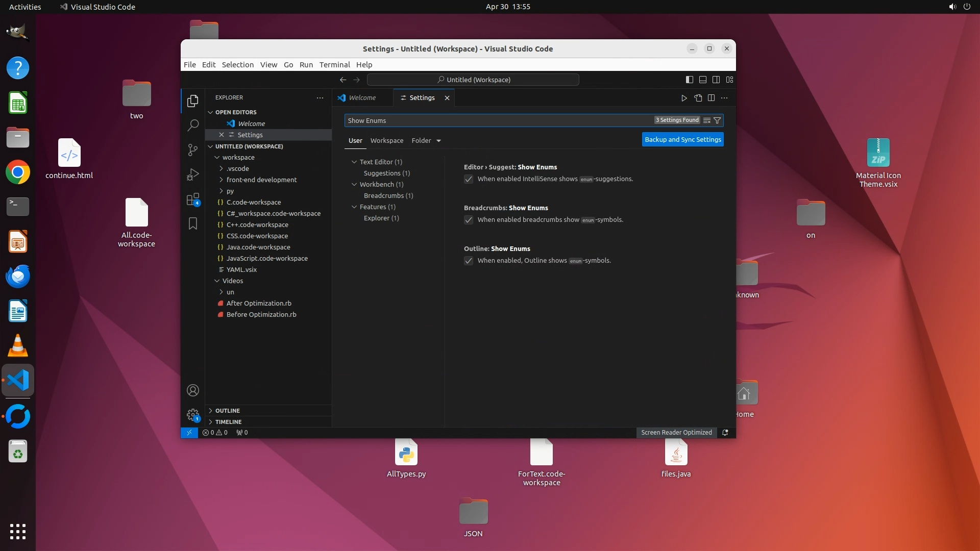Click the Bookmarks activity bar icon
This screenshot has width=980, height=551.
[193, 223]
